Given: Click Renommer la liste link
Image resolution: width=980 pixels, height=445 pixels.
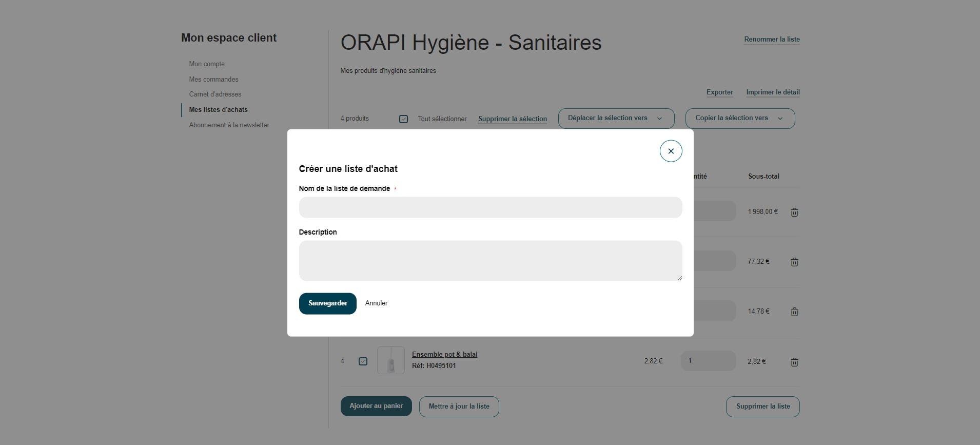Looking at the screenshot, I should pos(772,40).
